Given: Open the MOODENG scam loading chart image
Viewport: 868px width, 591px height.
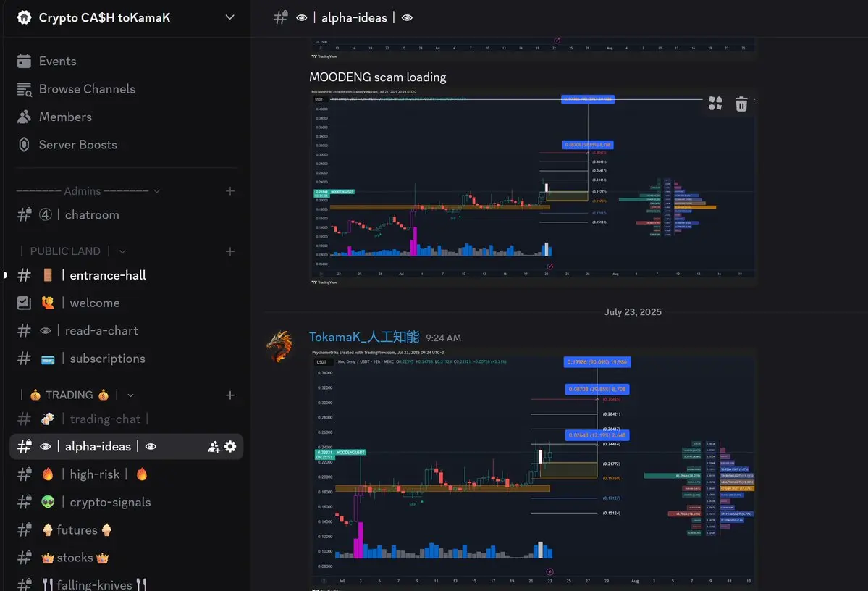Looking at the screenshot, I should pyautogui.click(x=533, y=187).
